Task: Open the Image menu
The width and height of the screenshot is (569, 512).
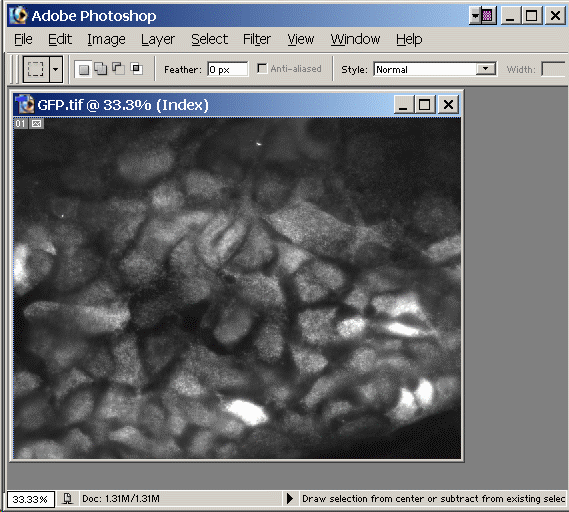Action: pos(106,39)
